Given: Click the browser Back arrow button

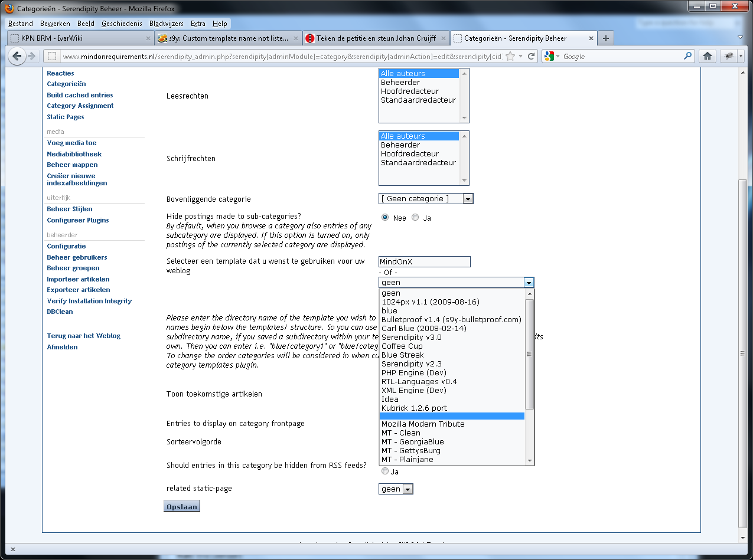Looking at the screenshot, I should tap(17, 56).
